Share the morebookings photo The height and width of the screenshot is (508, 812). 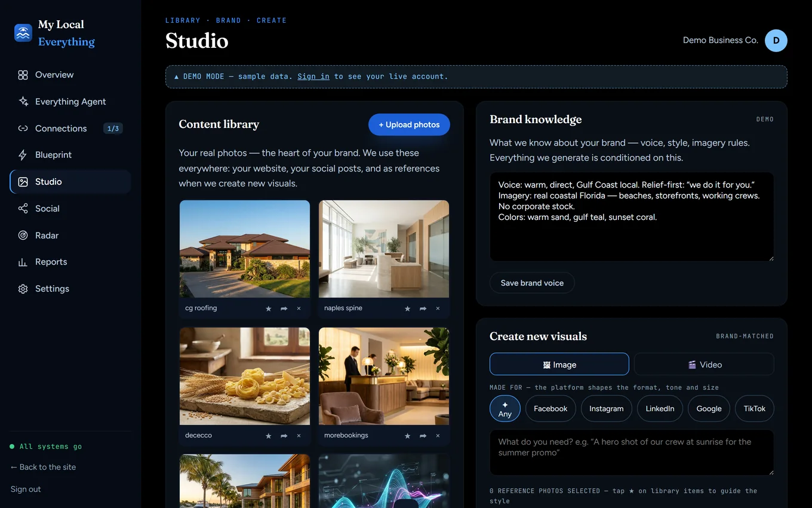423,436
